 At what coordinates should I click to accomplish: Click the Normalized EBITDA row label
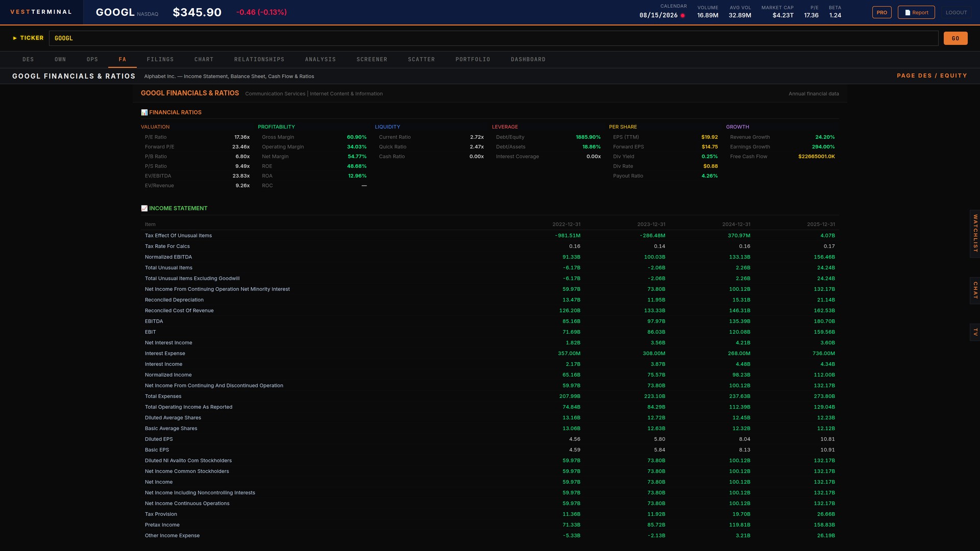(168, 257)
